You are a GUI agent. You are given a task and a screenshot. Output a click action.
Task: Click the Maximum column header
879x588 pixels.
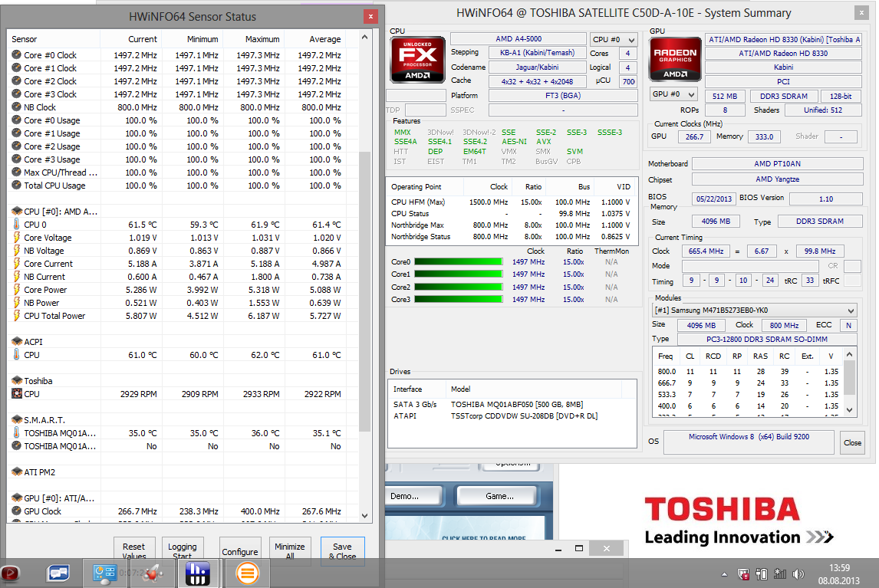click(254, 39)
